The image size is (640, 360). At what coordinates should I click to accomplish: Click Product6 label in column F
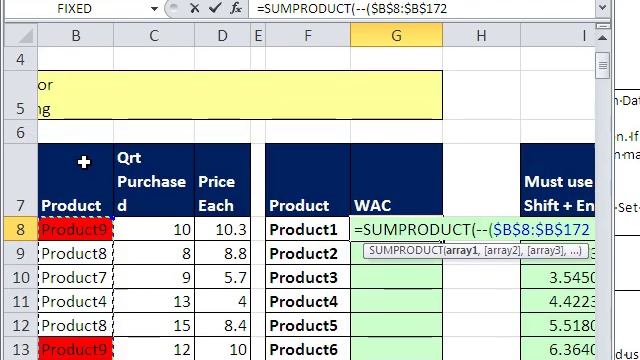click(308, 349)
